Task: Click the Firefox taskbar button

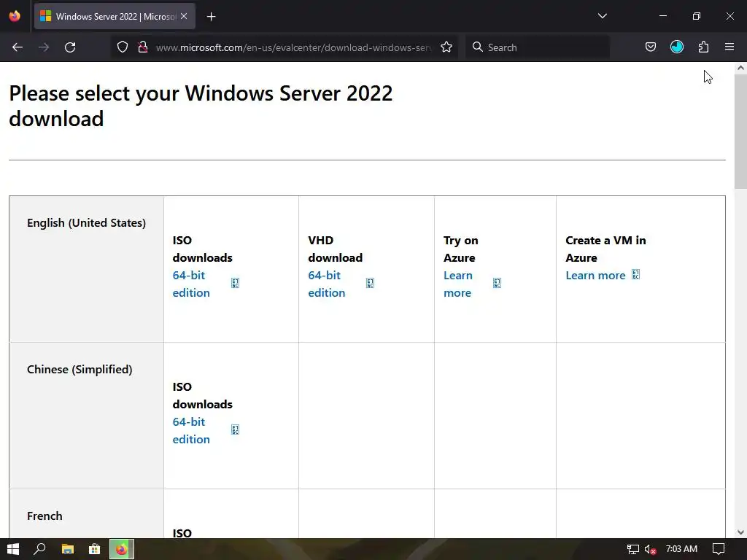Action: [122, 549]
